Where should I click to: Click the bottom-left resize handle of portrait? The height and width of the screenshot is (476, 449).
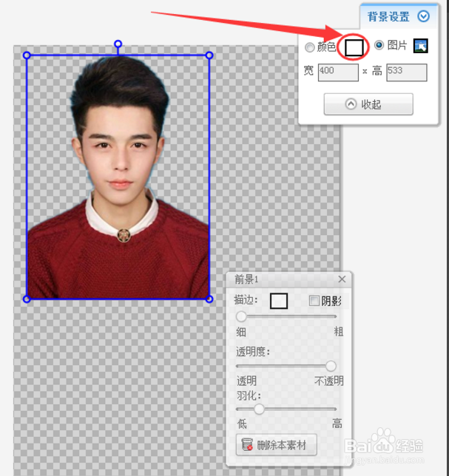[x=27, y=299]
